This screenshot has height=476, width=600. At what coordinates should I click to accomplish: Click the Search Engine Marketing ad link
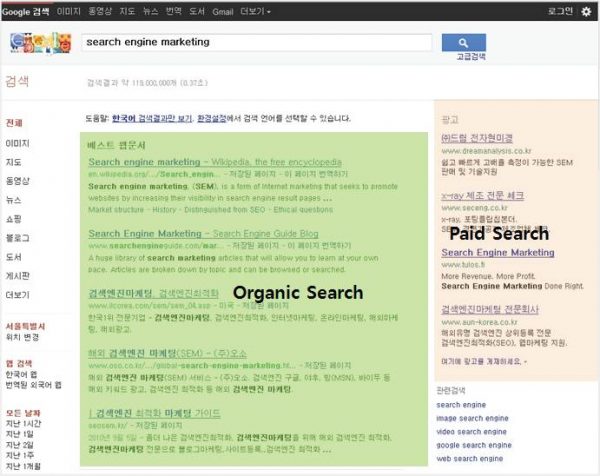coord(498,253)
